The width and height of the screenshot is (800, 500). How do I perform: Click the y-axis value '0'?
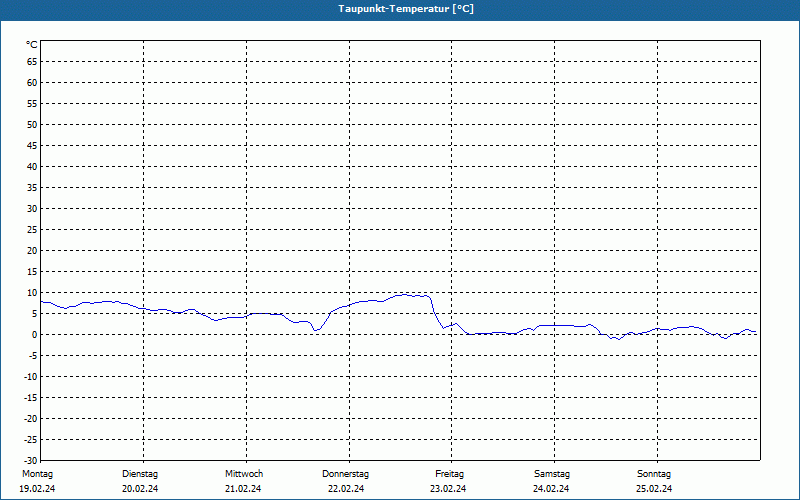pyautogui.click(x=35, y=335)
